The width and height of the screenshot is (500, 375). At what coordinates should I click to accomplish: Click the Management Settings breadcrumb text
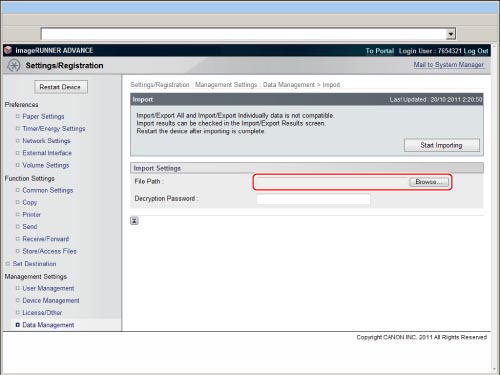[x=226, y=85]
